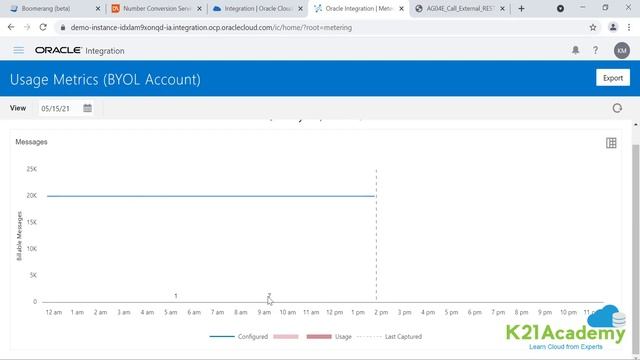Open the help question mark menu
Image resolution: width=640 pixels, height=360 pixels.
pyautogui.click(x=596, y=50)
